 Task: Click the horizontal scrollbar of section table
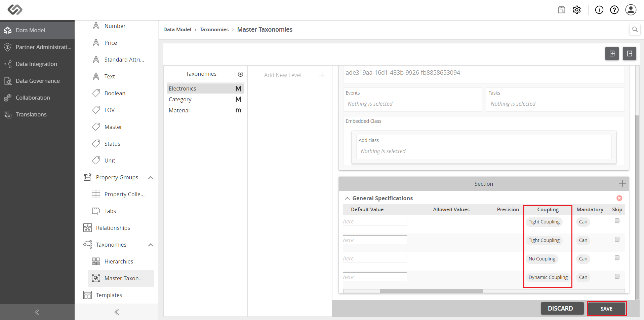[x=432, y=291]
